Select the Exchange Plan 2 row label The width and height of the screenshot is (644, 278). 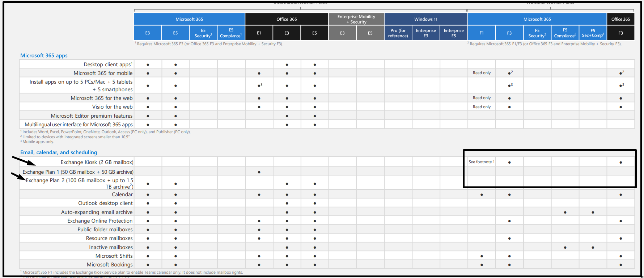pos(80,184)
